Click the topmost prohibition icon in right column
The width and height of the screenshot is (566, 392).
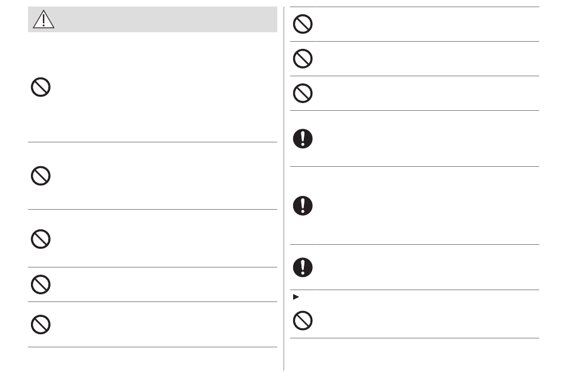click(303, 24)
